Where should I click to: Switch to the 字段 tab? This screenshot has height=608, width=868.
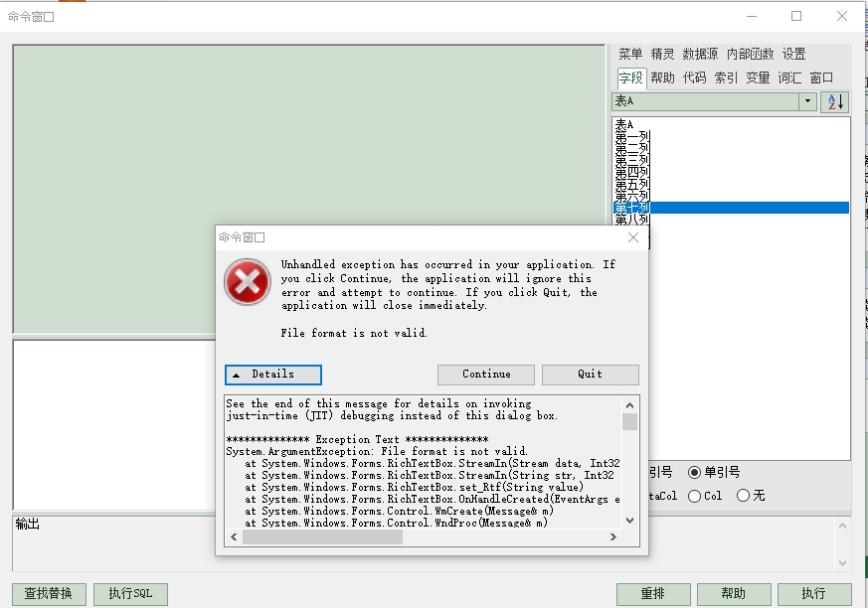click(x=631, y=77)
